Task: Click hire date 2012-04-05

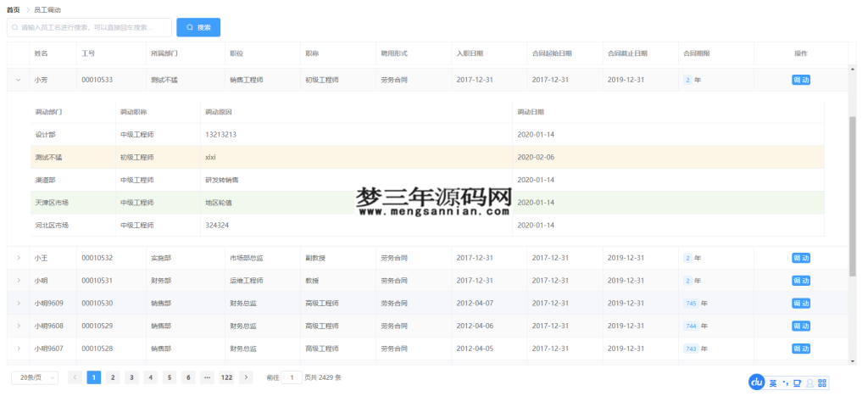Action: click(x=475, y=349)
